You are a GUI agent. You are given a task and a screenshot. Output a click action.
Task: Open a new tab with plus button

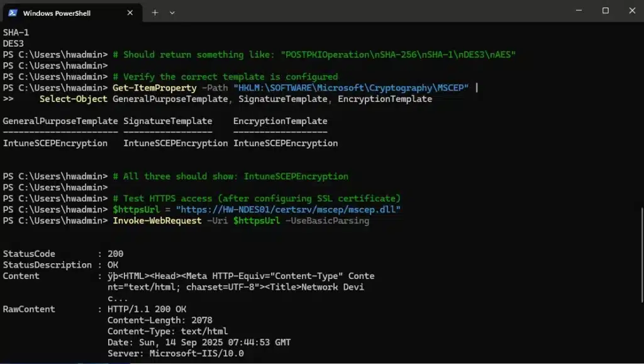(x=155, y=12)
